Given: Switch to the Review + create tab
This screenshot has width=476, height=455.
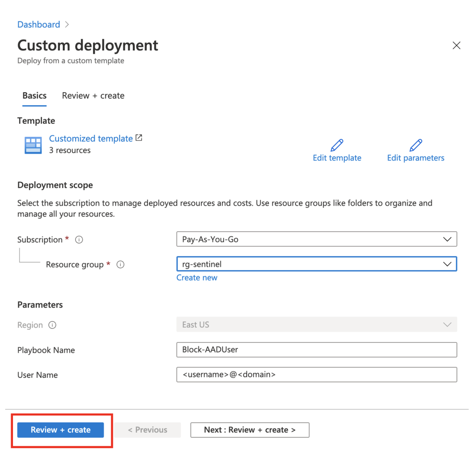Looking at the screenshot, I should 93,96.
